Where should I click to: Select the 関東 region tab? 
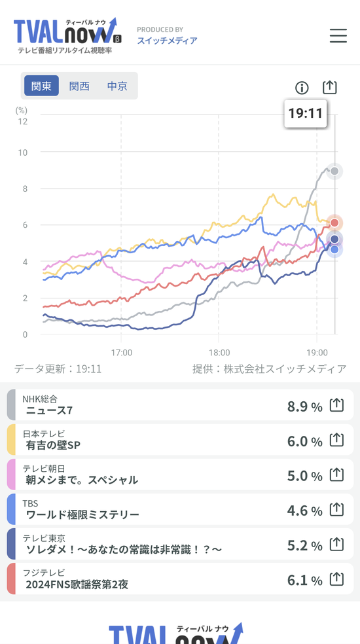click(41, 86)
